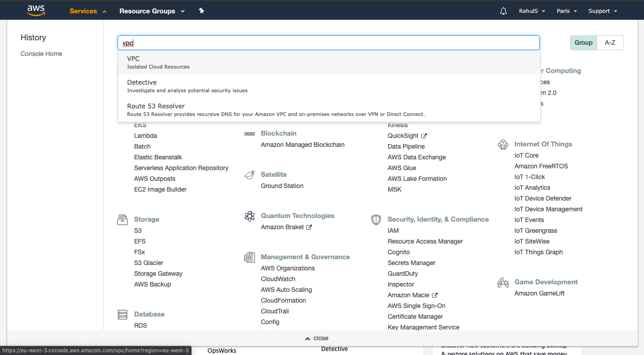
Task: Open the Resource Groups menu
Action: pyautogui.click(x=148, y=11)
